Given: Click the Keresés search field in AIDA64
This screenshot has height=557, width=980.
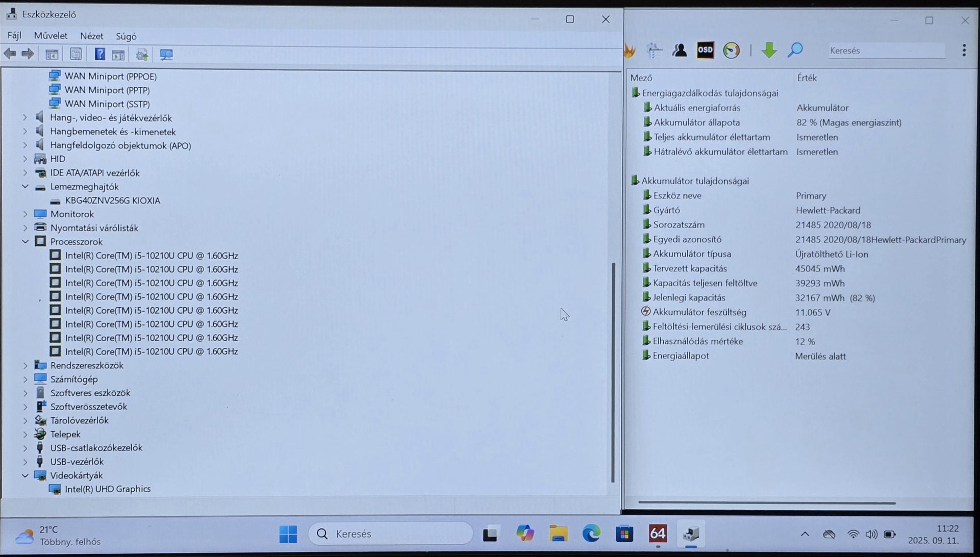Looking at the screenshot, I should (x=886, y=50).
